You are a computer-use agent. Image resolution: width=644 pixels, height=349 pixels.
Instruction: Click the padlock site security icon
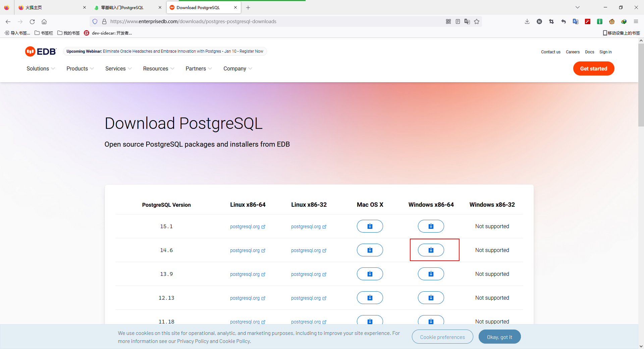click(104, 21)
